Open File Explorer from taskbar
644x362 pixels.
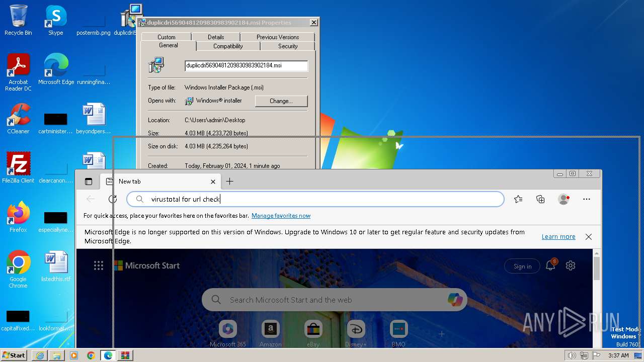(57, 355)
